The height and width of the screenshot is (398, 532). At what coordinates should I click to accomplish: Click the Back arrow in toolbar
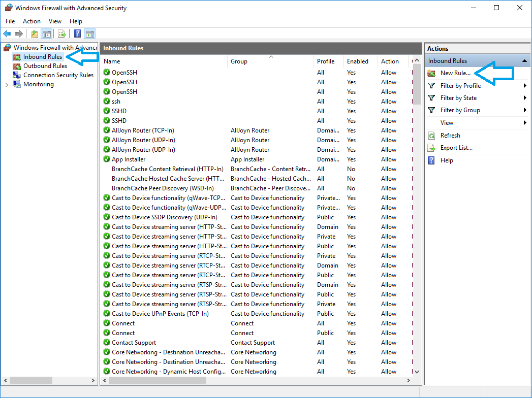click(x=7, y=34)
